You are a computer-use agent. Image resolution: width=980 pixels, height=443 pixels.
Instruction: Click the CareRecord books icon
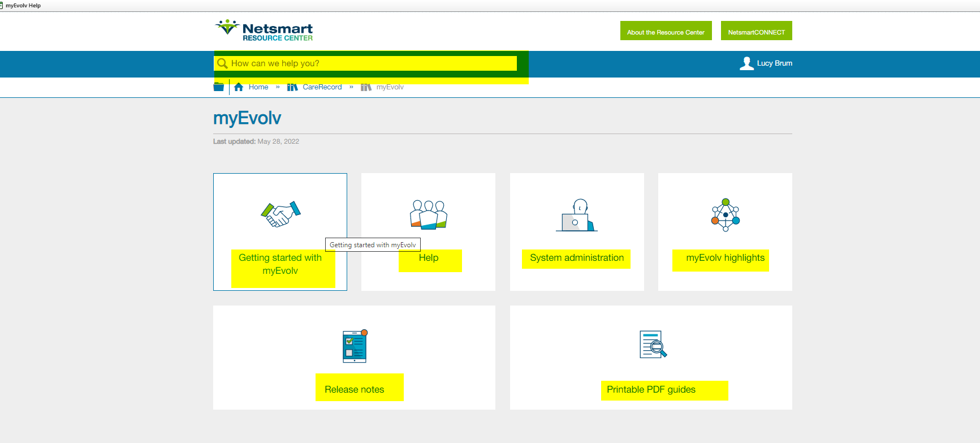[x=292, y=87]
